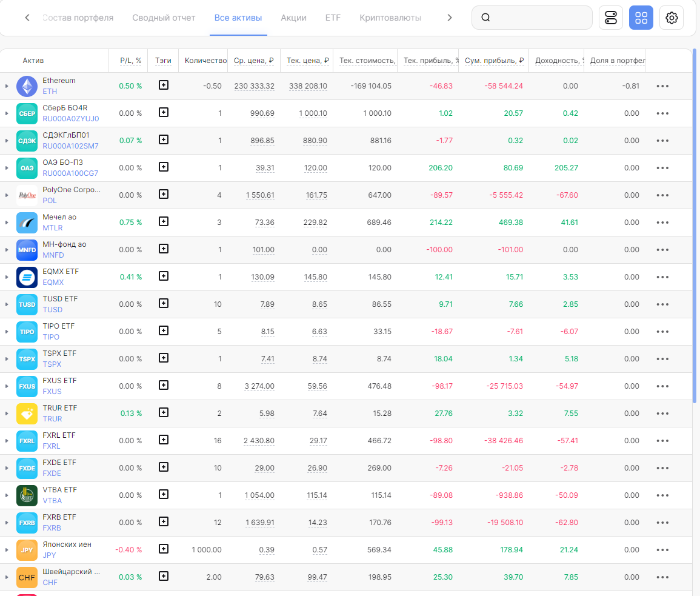Expand the ОАЭ БО-П3 row
This screenshot has height=596, width=700.
[x=7, y=168]
